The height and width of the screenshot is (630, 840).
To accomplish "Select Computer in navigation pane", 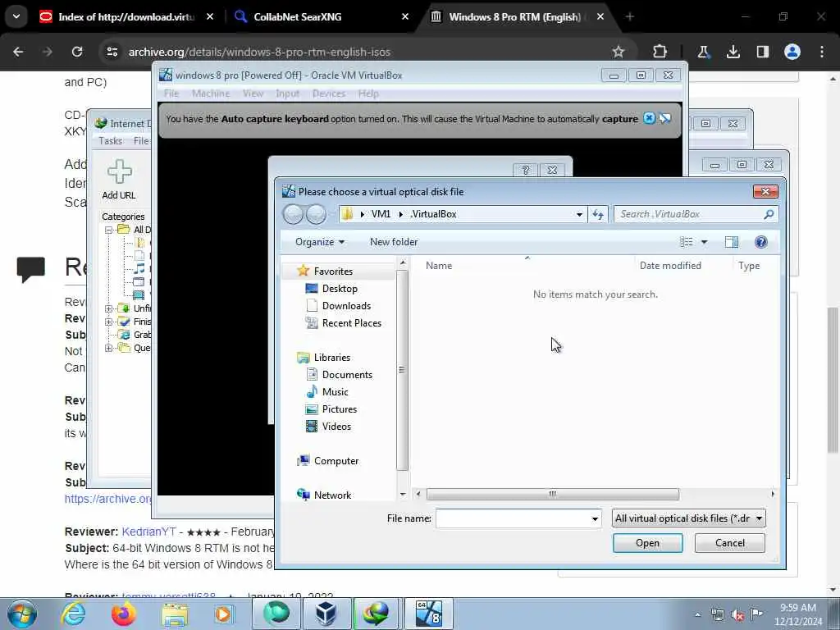I will click(336, 461).
